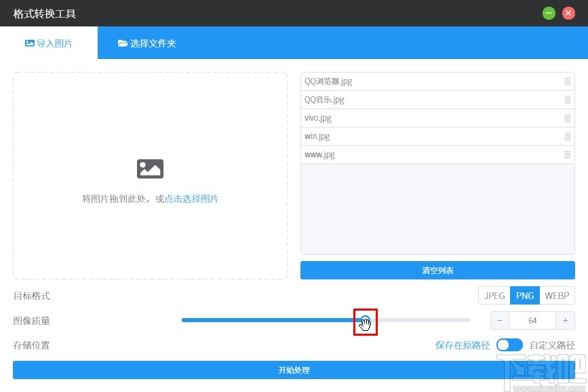Delete www.jpg from the file list

coord(567,154)
